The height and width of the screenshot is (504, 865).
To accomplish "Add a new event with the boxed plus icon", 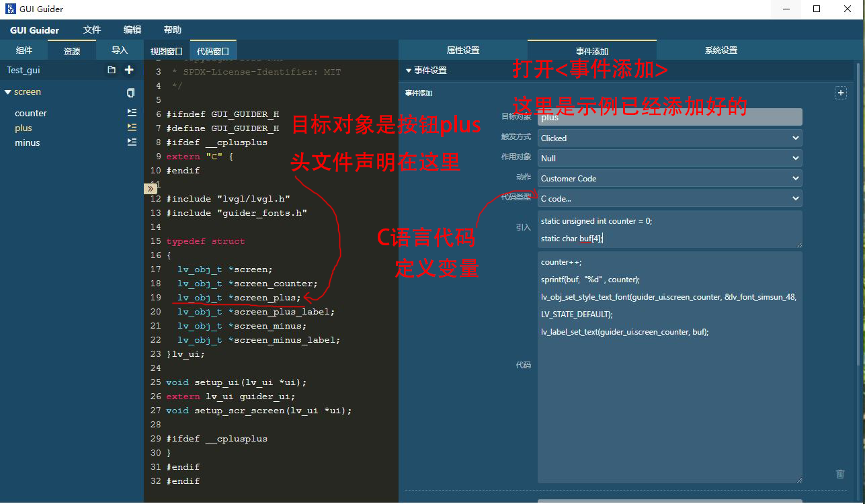I will [841, 93].
